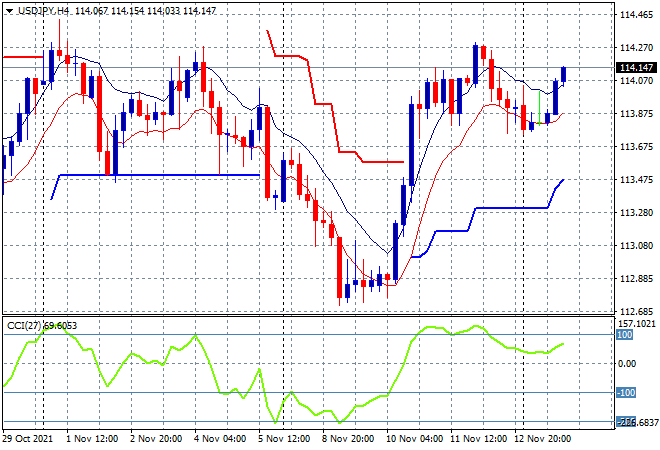Click the 11 Nov 12:00 time label
Image resolution: width=660 pixels, height=450 pixels.
[479, 439]
